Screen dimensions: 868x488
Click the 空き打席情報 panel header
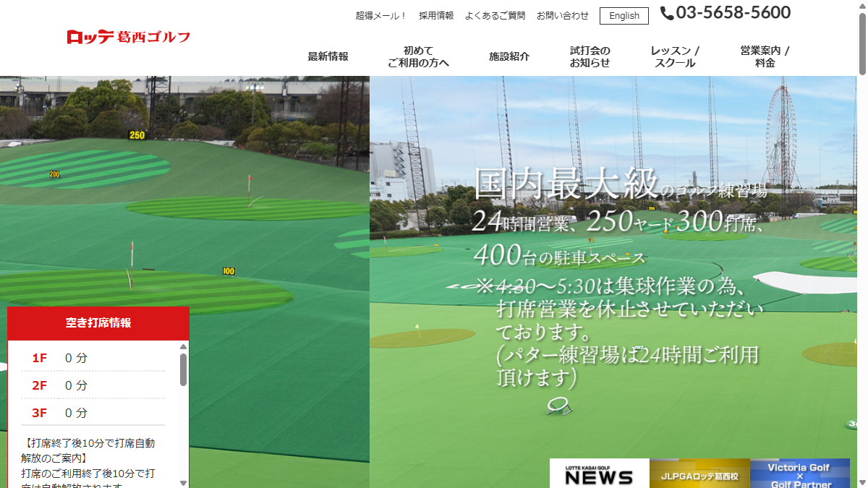coord(98,323)
